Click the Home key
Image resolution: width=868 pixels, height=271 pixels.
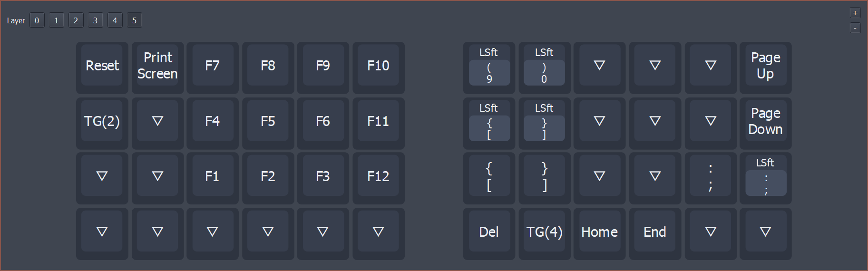[x=599, y=232]
